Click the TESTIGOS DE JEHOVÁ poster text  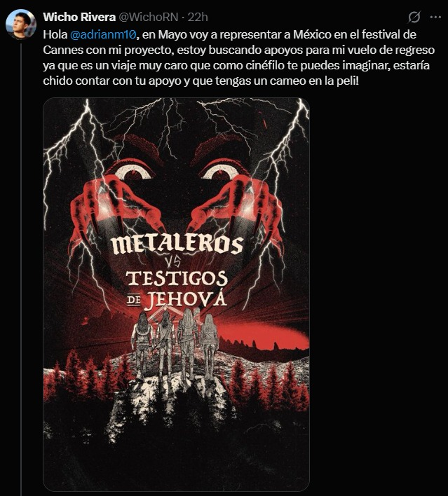(177, 290)
